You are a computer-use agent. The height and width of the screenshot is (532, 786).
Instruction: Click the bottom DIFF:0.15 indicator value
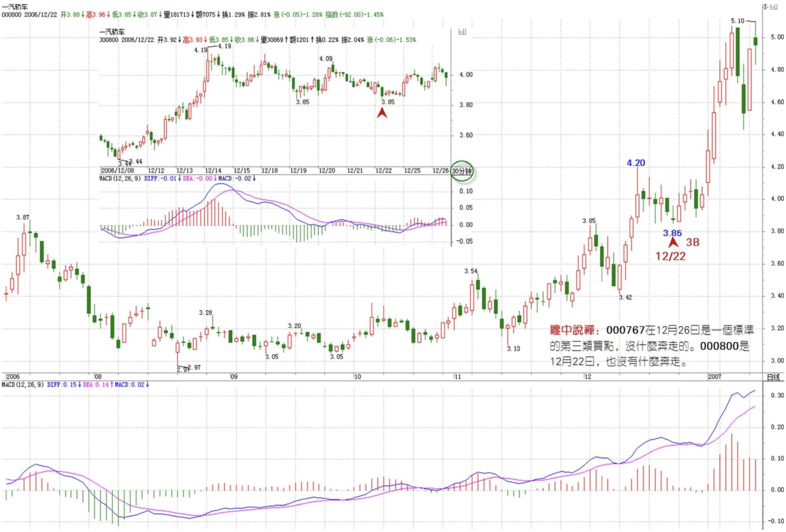point(62,385)
